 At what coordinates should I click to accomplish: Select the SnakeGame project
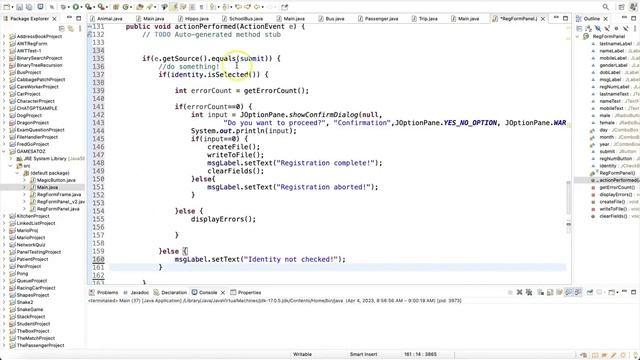click(x=30, y=309)
